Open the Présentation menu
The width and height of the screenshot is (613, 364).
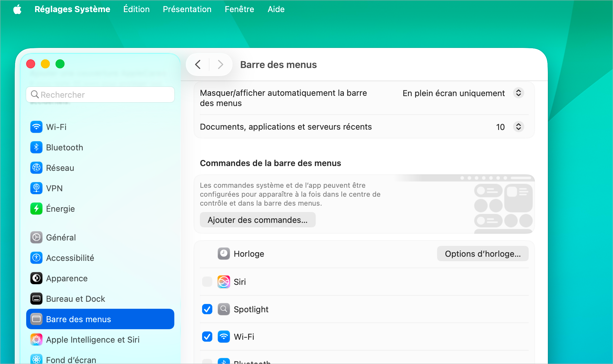coord(187,9)
